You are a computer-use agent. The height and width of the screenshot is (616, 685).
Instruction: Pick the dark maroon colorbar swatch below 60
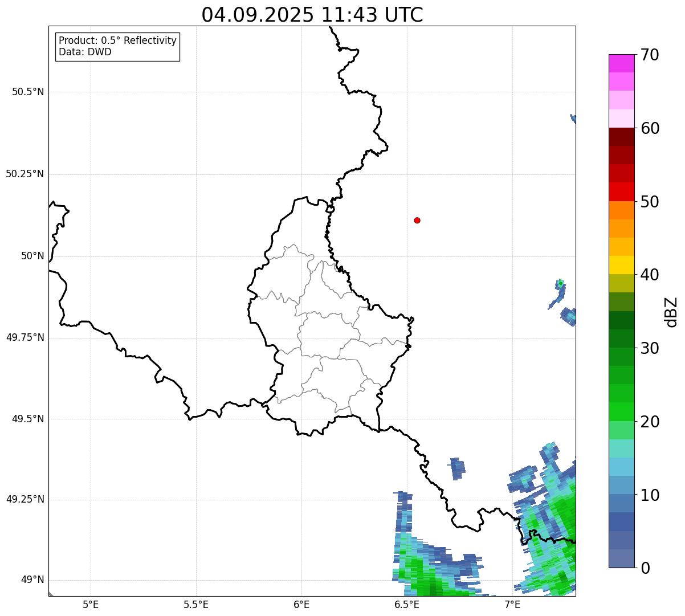(621, 137)
